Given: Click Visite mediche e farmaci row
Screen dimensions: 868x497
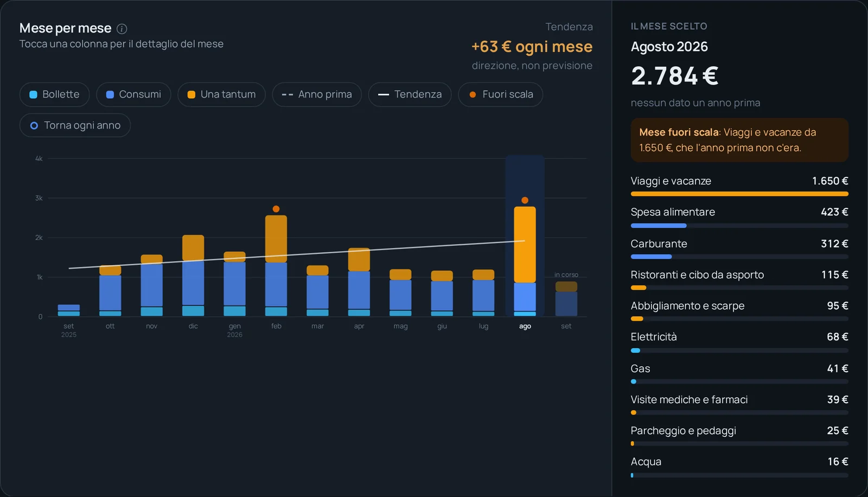Looking at the screenshot, I should point(739,404).
